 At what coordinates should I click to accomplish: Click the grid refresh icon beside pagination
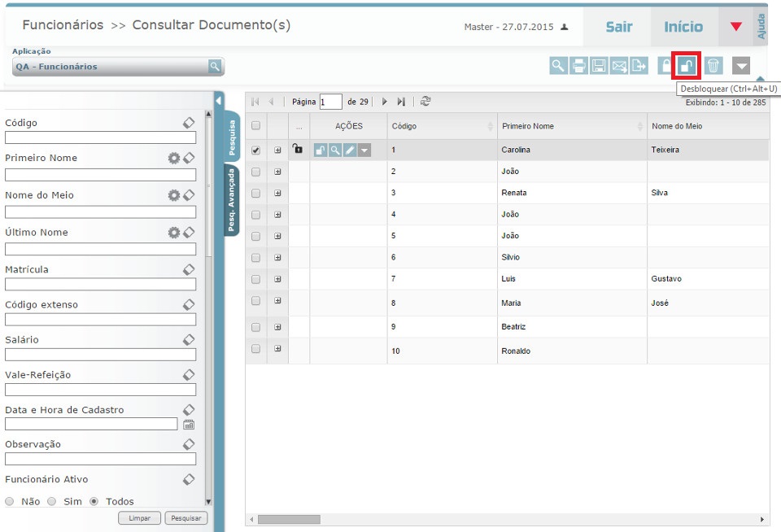[x=425, y=102]
